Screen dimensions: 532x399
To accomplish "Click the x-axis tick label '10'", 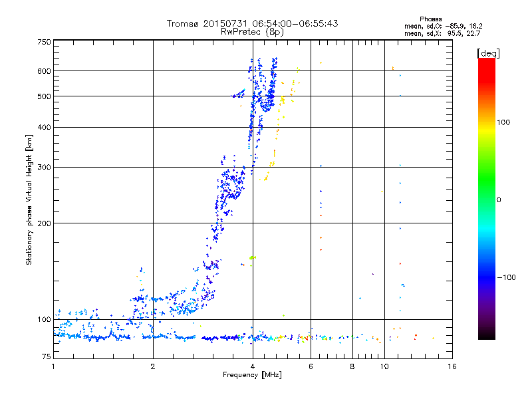I will pyautogui.click(x=384, y=366).
